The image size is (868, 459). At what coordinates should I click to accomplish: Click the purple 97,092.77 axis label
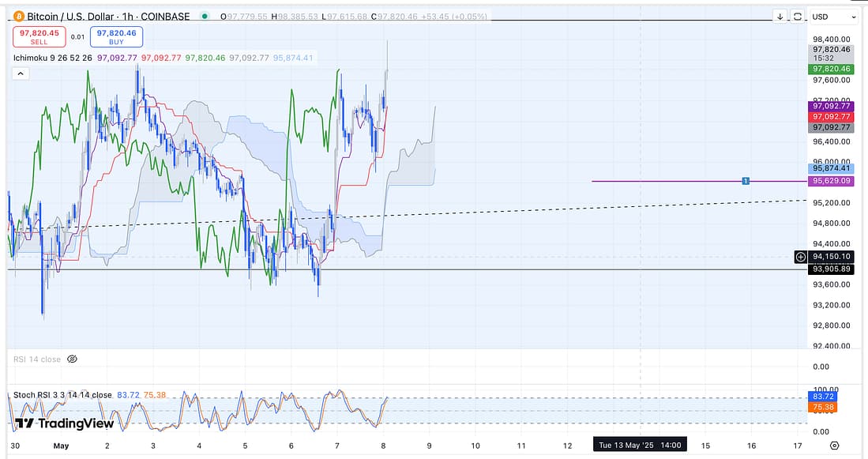(x=831, y=107)
